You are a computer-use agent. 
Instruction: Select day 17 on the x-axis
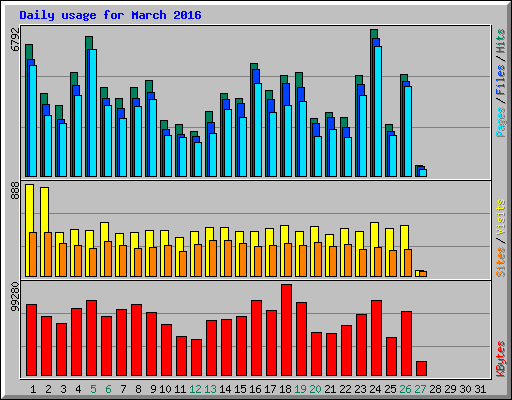click(x=270, y=389)
